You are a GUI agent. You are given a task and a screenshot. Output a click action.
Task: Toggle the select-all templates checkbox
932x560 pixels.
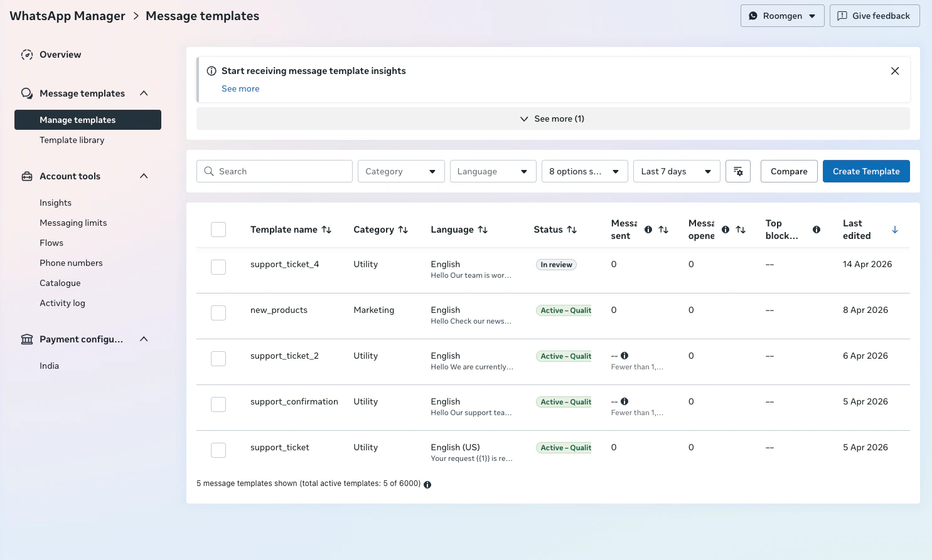pos(218,230)
